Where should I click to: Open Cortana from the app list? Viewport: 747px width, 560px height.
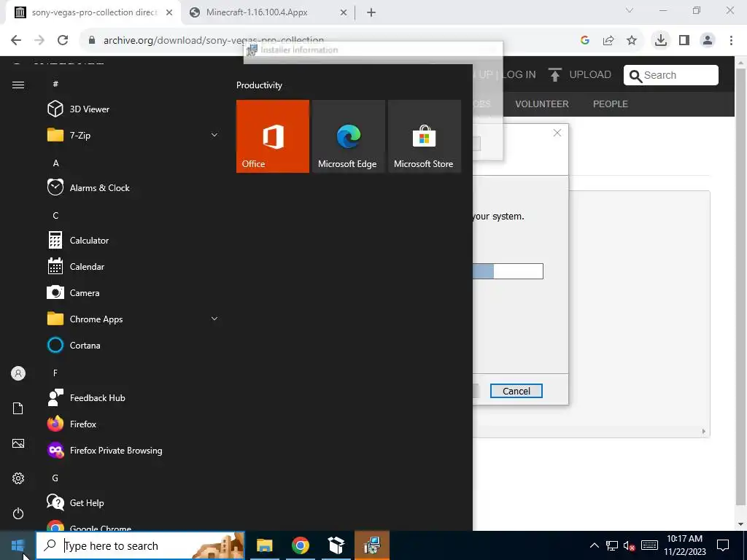pos(133,345)
